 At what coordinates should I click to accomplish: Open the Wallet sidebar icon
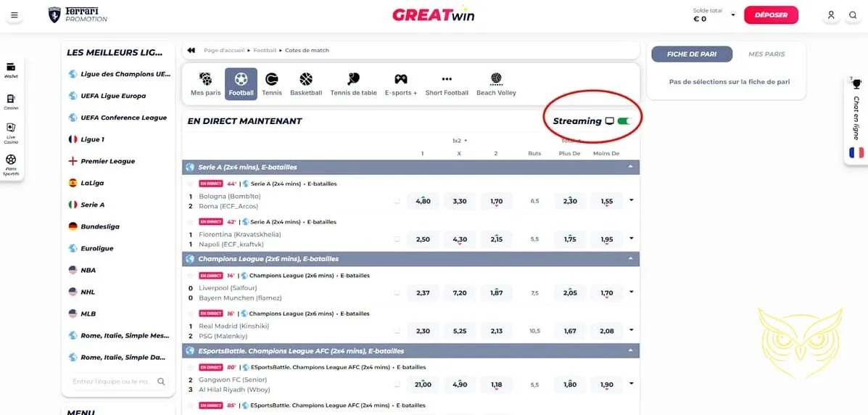coord(11,70)
